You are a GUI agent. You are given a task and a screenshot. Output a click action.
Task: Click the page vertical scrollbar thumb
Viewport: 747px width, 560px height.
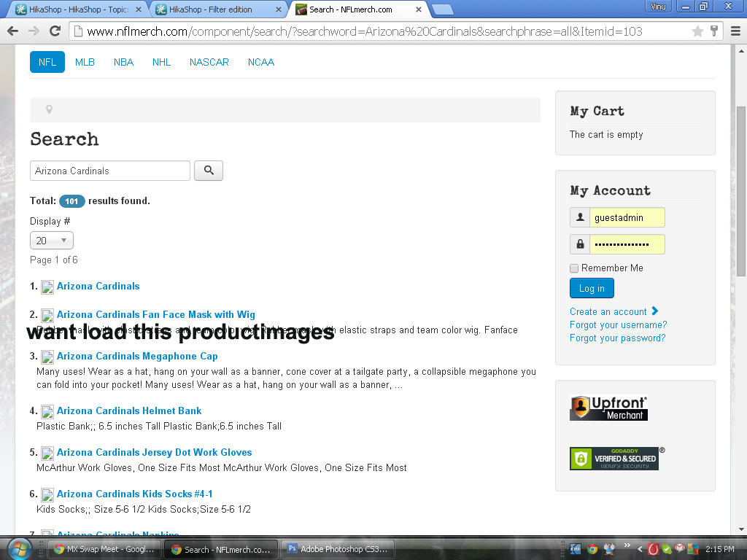click(741, 190)
